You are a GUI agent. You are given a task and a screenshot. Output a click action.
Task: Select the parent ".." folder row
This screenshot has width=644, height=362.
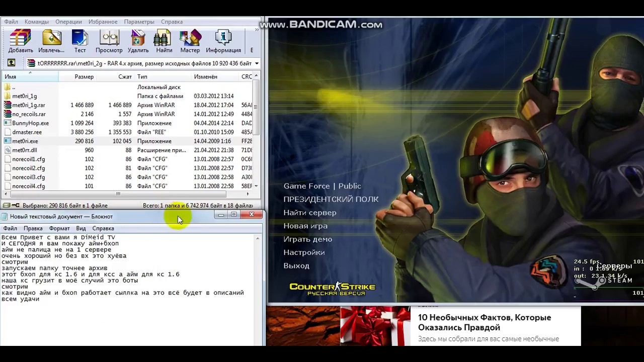click(x=127, y=87)
